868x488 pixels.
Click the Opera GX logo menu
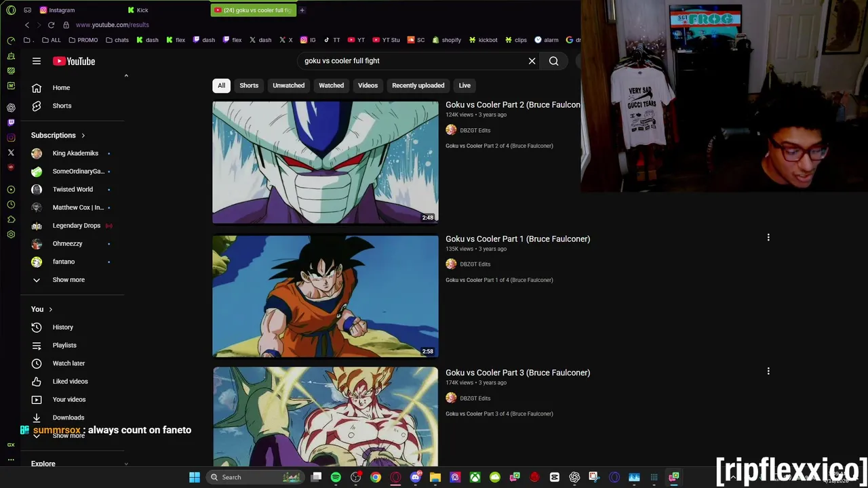pyautogui.click(x=11, y=10)
